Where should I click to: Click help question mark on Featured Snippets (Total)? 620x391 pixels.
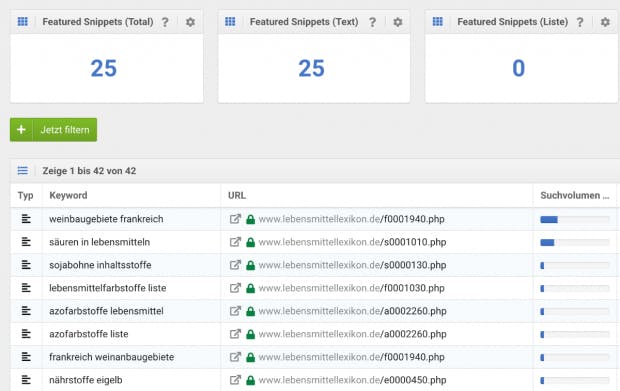pos(165,22)
